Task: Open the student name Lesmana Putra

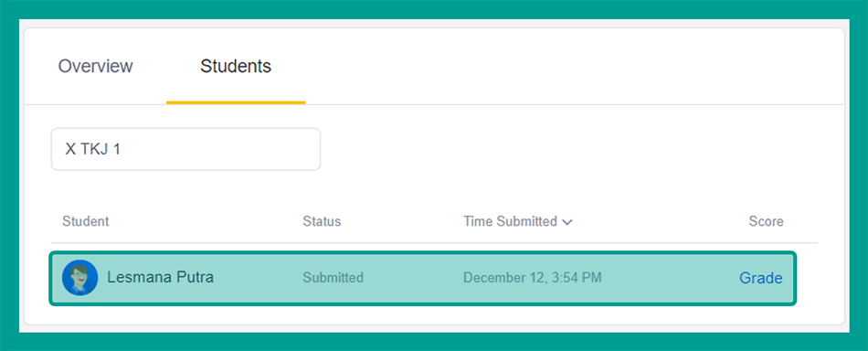Action: click(160, 277)
